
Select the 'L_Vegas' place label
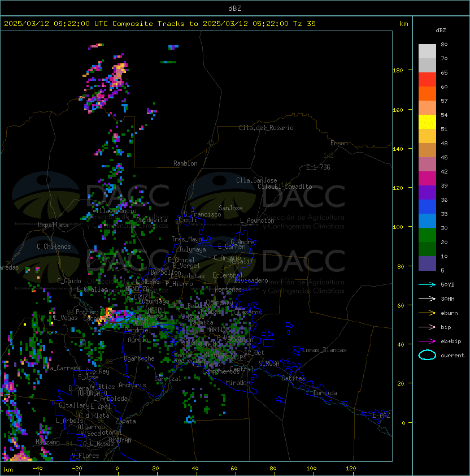coord(66,318)
